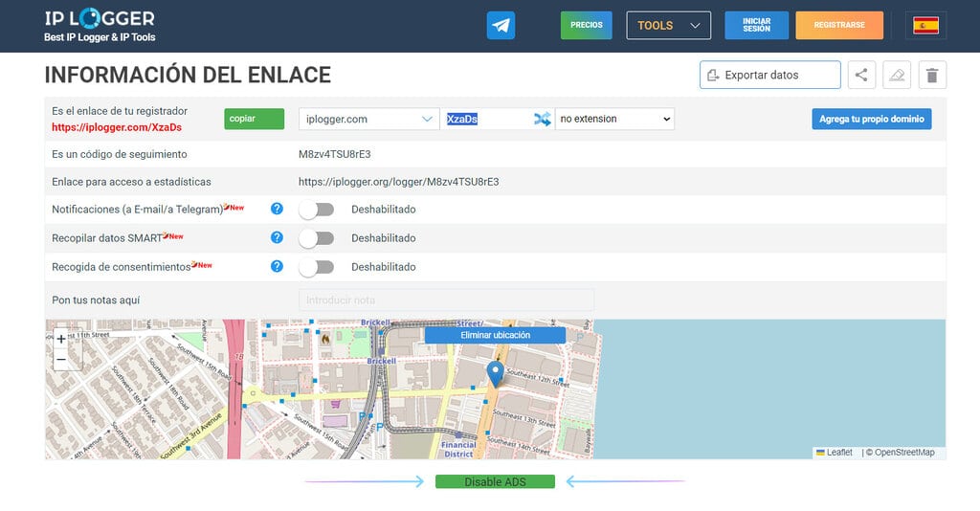
Task: Open help for Notificaciones option
Action: (x=277, y=209)
